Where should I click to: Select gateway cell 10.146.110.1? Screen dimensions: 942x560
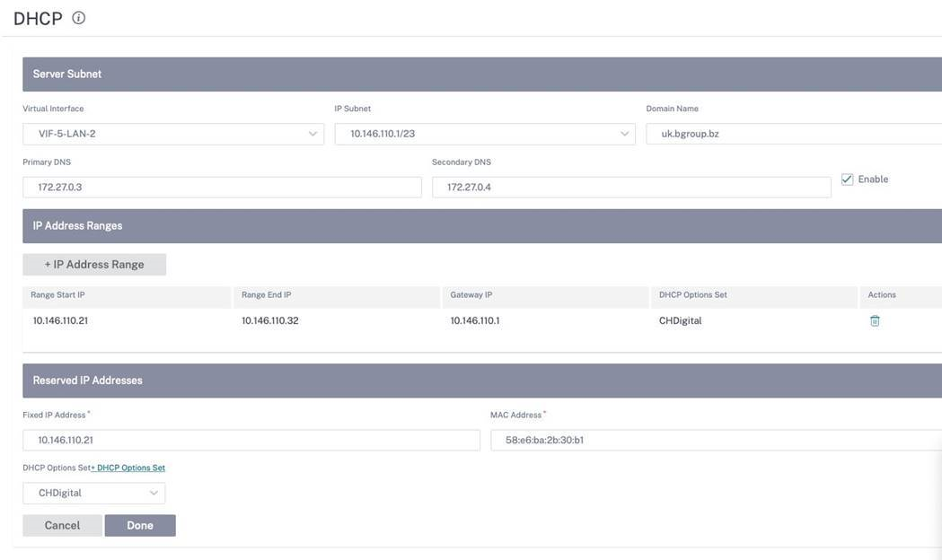click(475, 320)
